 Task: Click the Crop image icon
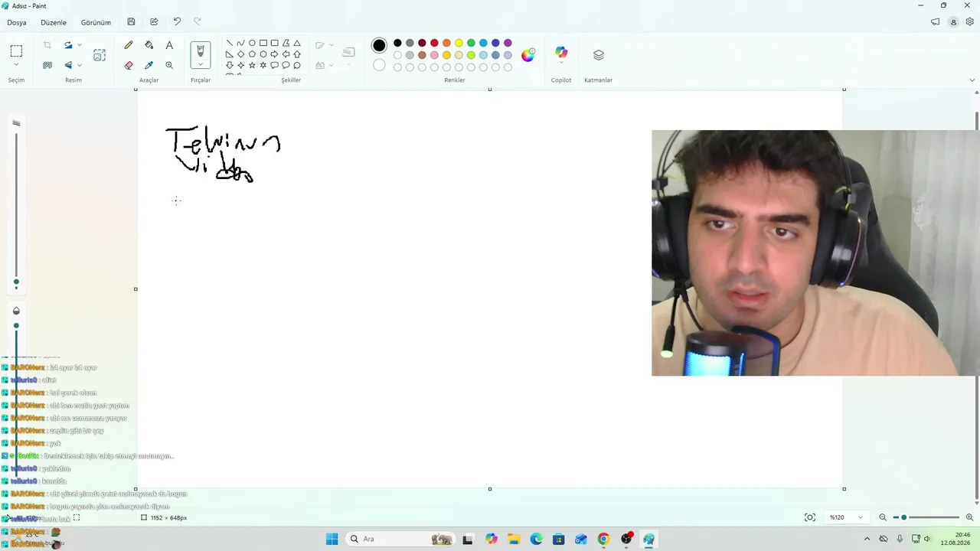coord(47,45)
